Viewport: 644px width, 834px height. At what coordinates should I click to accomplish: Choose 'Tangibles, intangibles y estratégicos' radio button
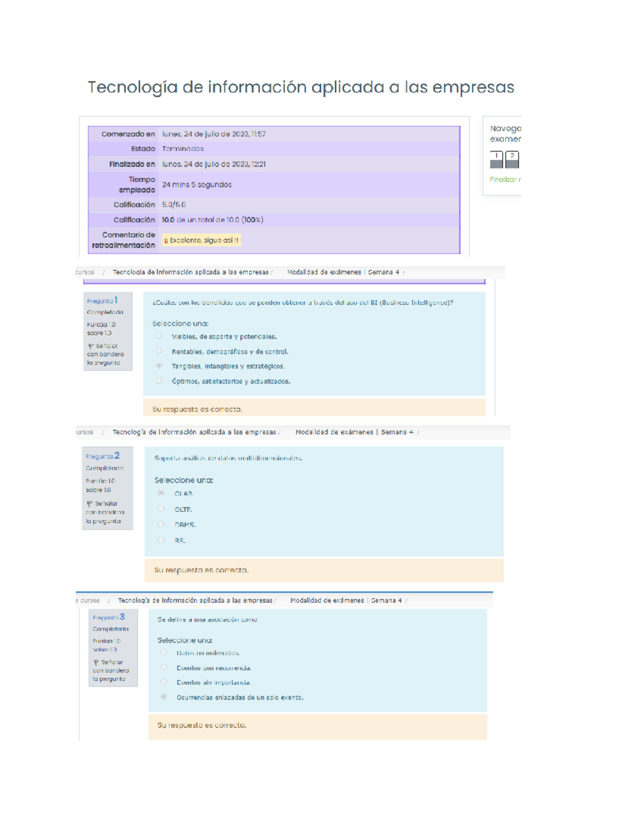point(159,366)
